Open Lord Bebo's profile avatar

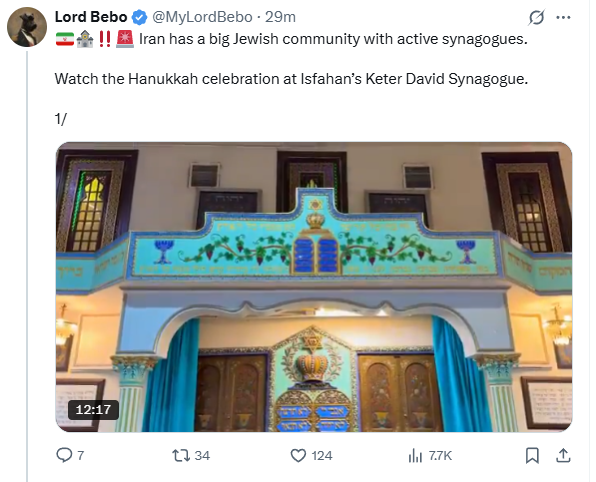27,27
